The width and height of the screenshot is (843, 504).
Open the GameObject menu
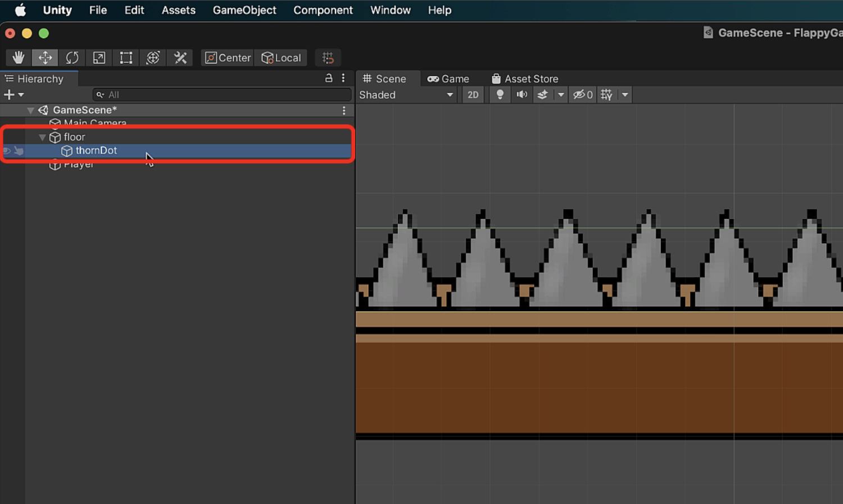point(244,10)
